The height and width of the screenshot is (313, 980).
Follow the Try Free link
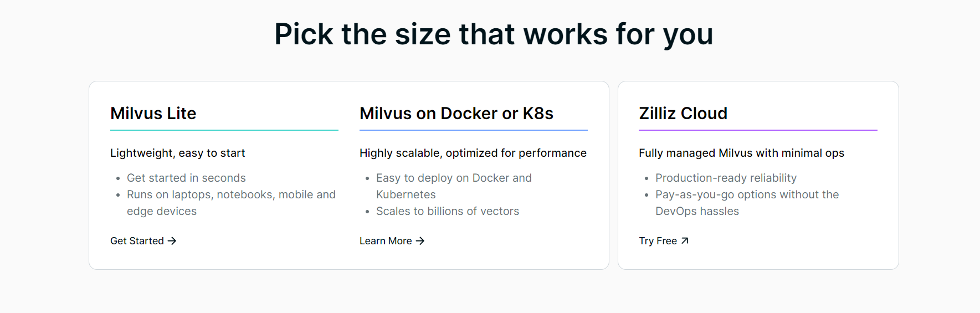tap(664, 241)
